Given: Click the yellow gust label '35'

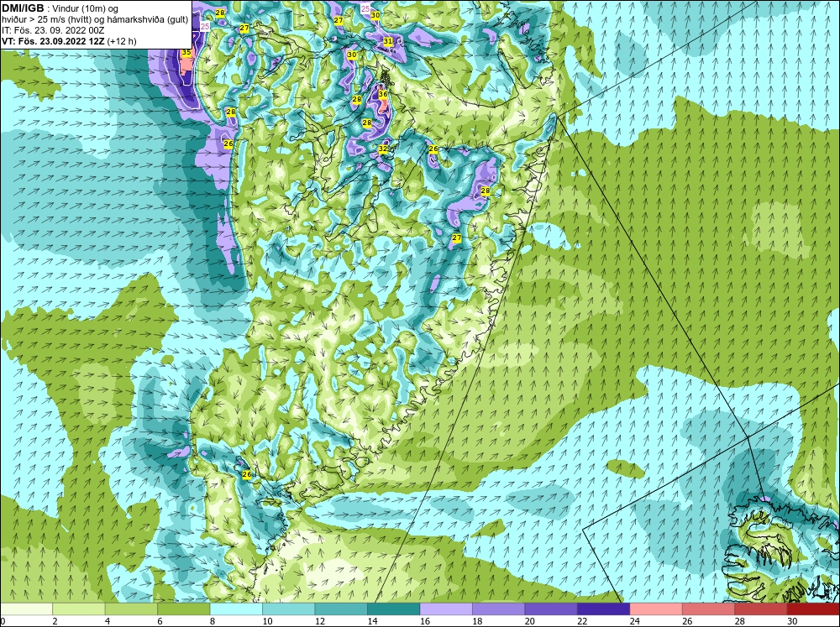Looking at the screenshot, I should point(186,53).
